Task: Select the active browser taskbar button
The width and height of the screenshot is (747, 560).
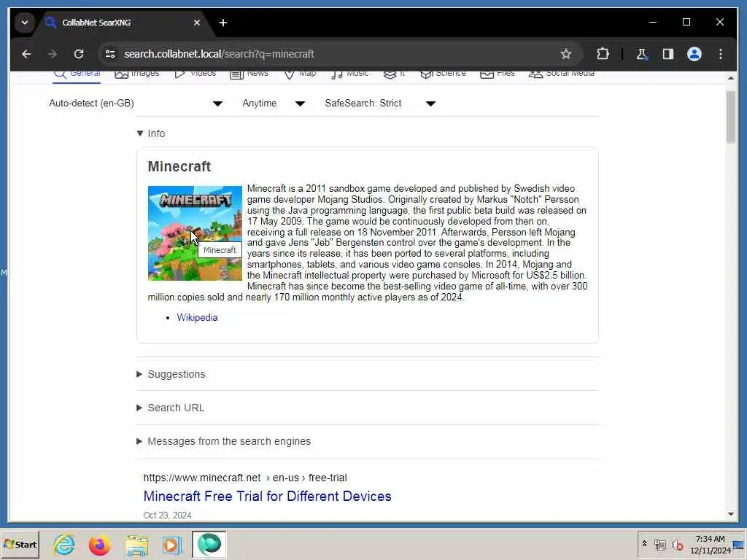Action: pos(209,544)
